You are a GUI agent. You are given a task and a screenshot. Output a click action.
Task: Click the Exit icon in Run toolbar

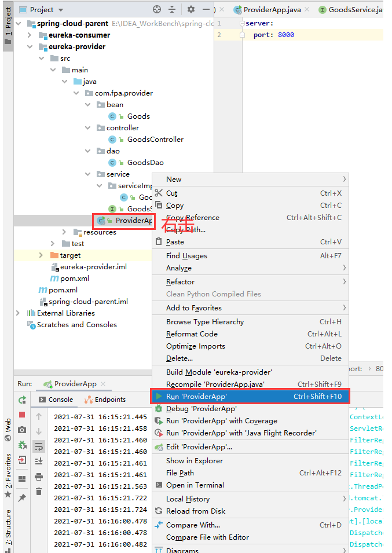pyautogui.click(x=22, y=460)
